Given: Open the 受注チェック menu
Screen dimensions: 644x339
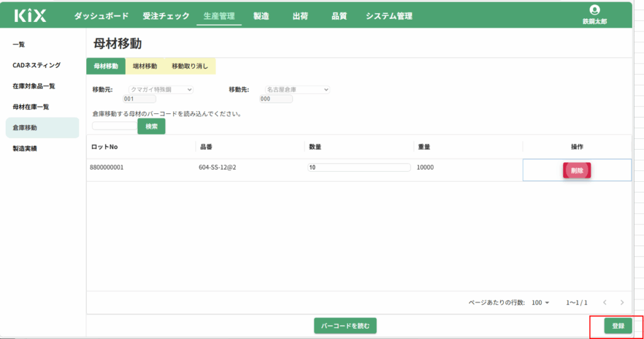Looking at the screenshot, I should tap(166, 16).
